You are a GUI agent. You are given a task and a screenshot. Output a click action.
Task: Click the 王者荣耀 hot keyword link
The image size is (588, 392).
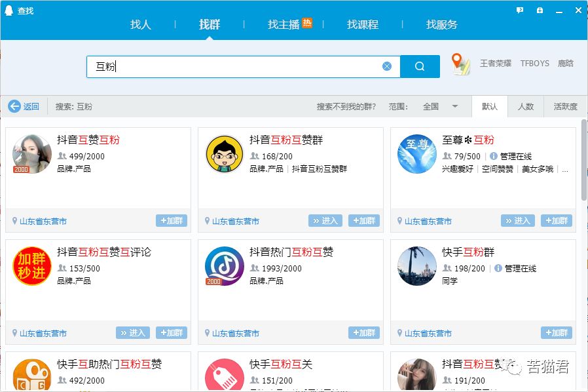click(x=496, y=64)
